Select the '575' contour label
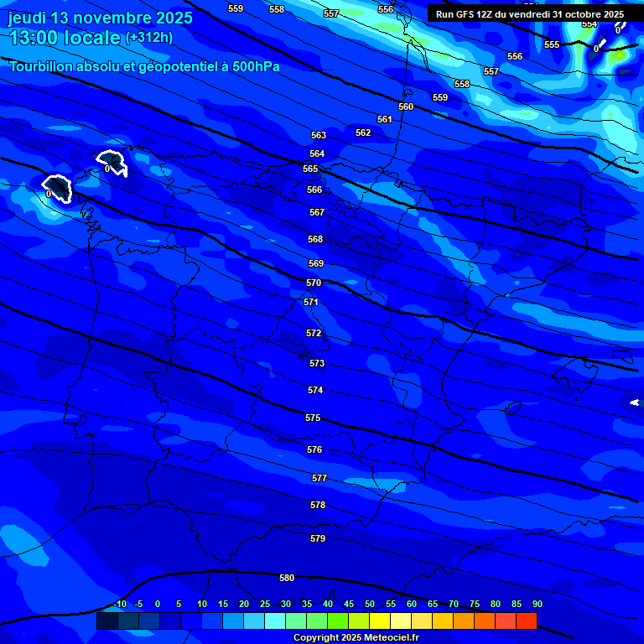 [313, 418]
